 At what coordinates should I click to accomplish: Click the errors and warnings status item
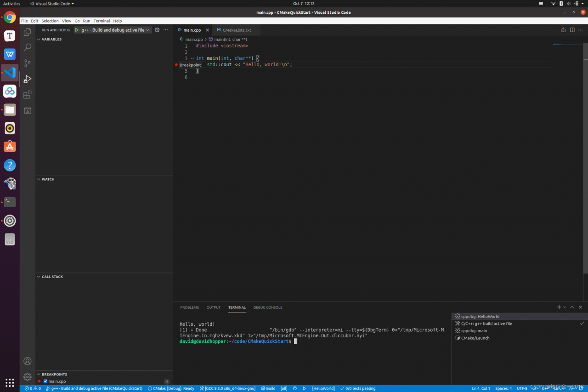point(33,388)
